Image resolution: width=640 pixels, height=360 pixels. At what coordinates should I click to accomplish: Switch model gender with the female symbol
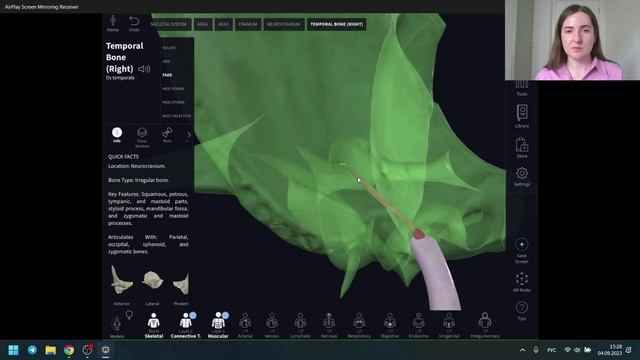pyautogui.click(x=129, y=315)
